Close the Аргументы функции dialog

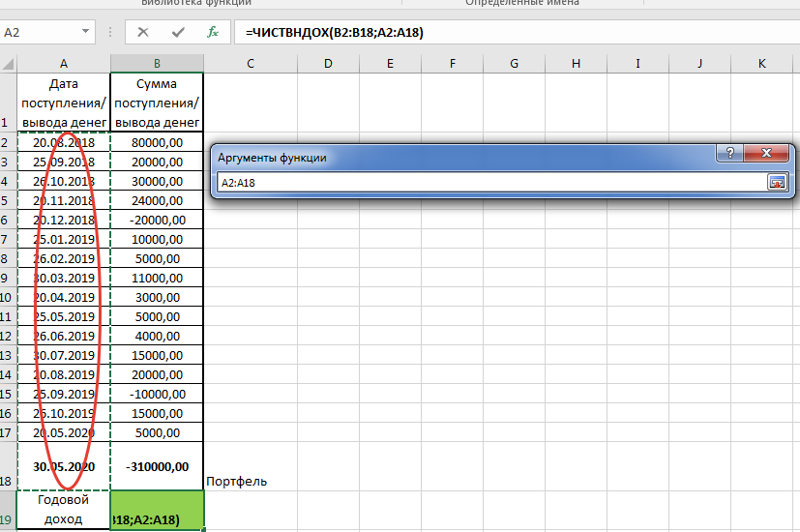[766, 153]
